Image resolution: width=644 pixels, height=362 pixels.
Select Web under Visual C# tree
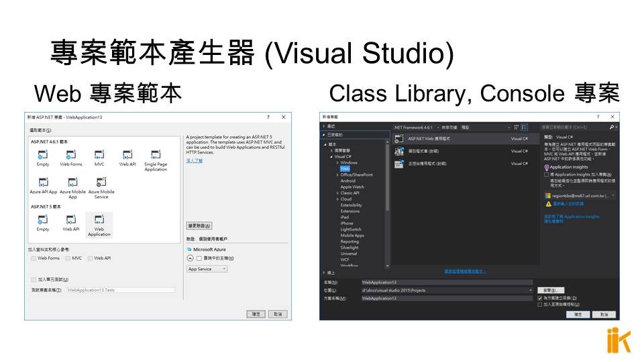click(344, 169)
